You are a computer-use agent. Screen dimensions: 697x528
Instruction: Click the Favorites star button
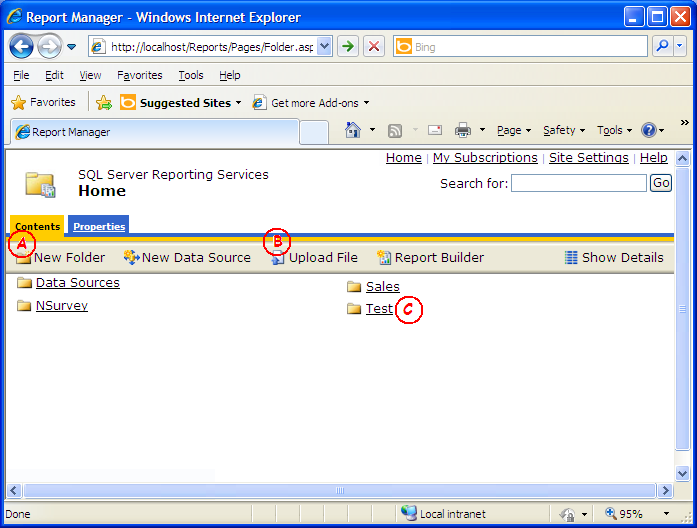click(x=43, y=103)
